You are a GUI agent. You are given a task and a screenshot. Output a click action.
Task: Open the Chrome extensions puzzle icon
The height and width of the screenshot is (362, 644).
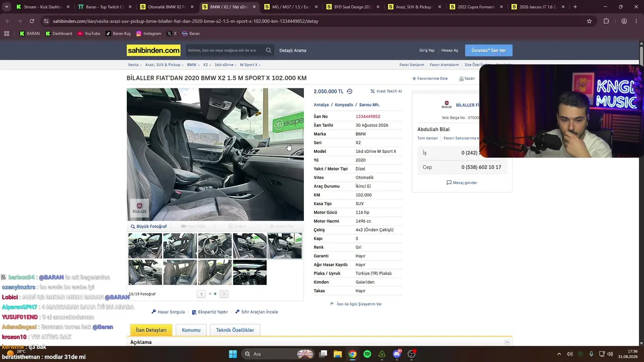[x=606, y=21]
